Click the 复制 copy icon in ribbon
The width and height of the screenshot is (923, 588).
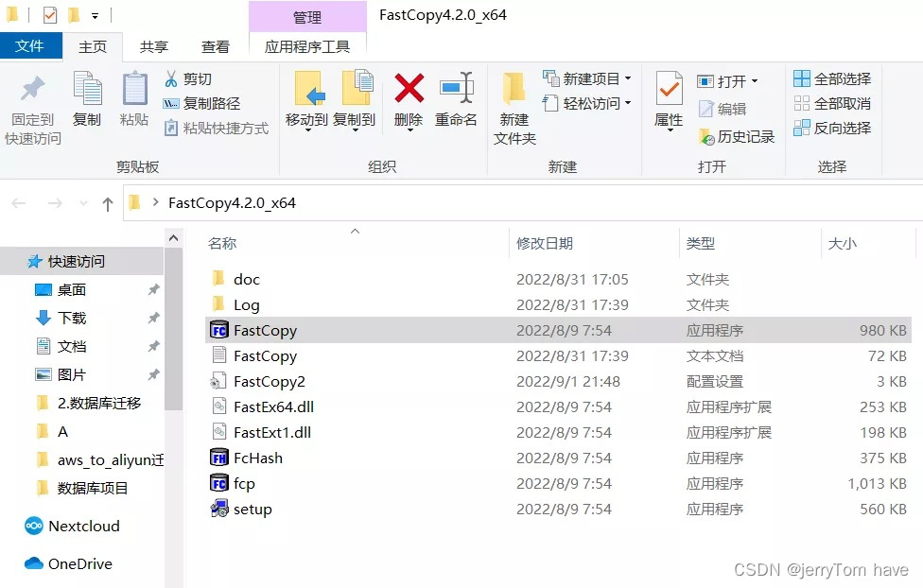(87, 88)
